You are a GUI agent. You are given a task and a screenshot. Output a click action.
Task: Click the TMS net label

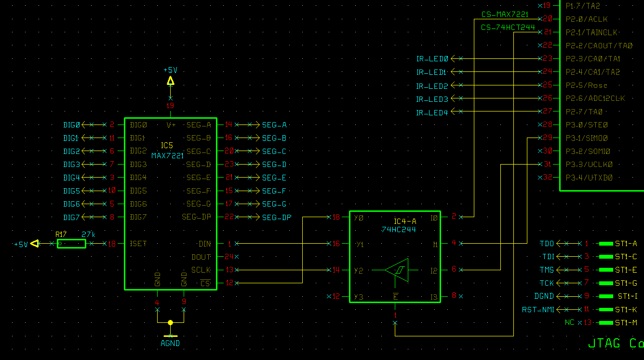pyautogui.click(x=547, y=270)
